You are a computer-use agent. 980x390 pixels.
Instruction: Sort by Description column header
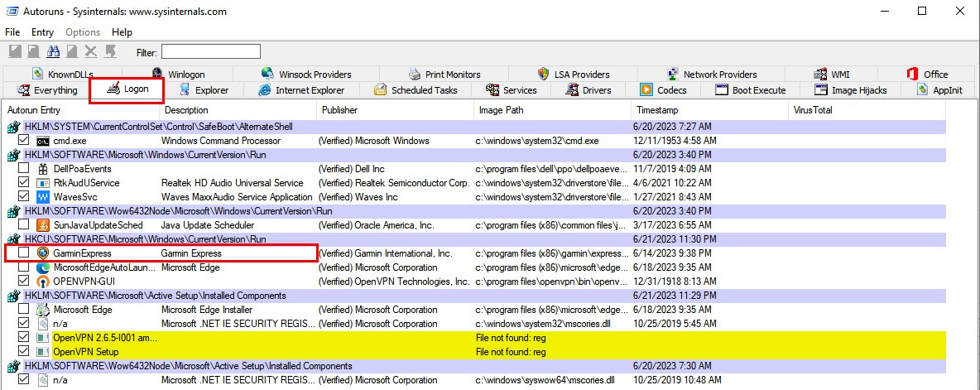click(x=238, y=110)
